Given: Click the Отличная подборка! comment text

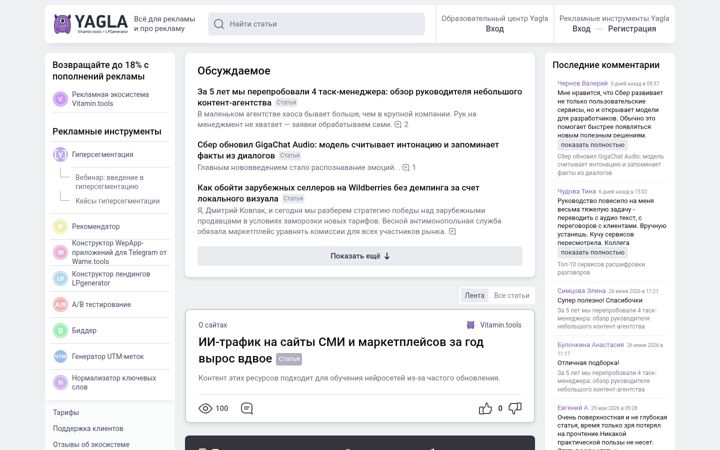Looking at the screenshot, I should (588, 363).
